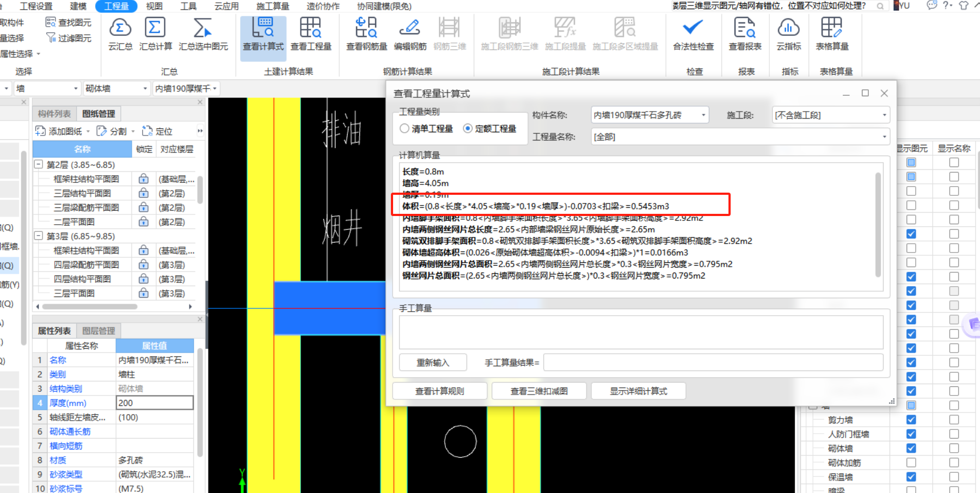Open 工程设置 menu

coord(36,6)
